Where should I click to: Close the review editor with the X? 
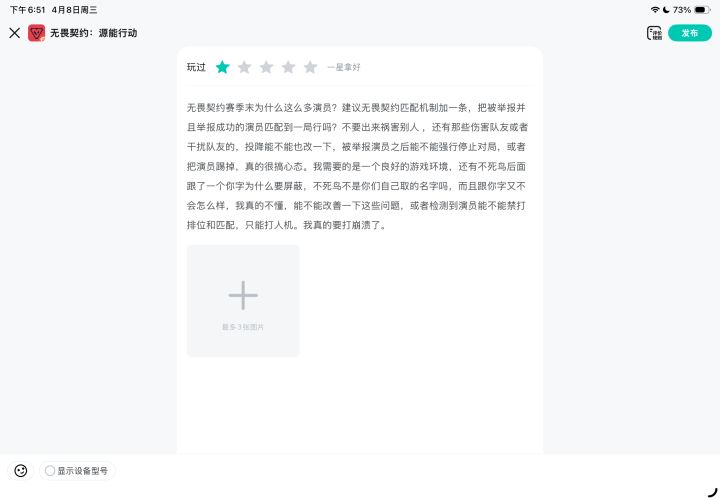(x=15, y=33)
